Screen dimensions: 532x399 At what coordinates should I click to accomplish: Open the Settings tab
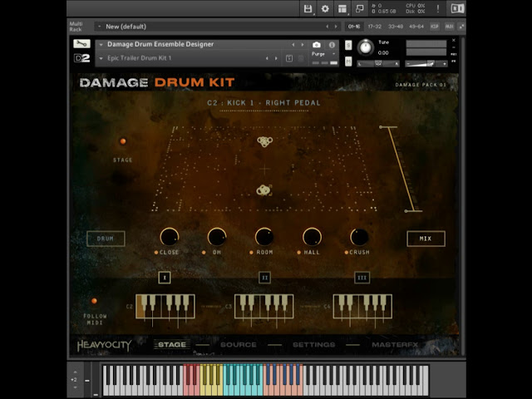pos(314,345)
